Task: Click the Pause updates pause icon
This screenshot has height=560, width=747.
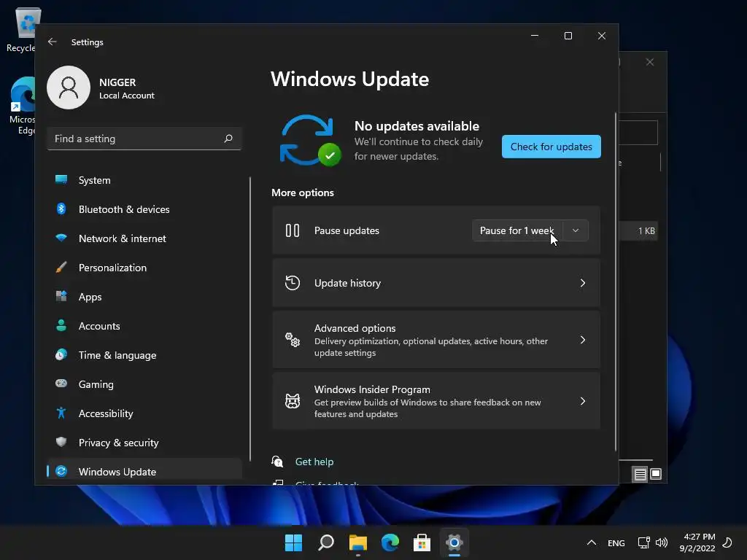Action: pyautogui.click(x=293, y=230)
